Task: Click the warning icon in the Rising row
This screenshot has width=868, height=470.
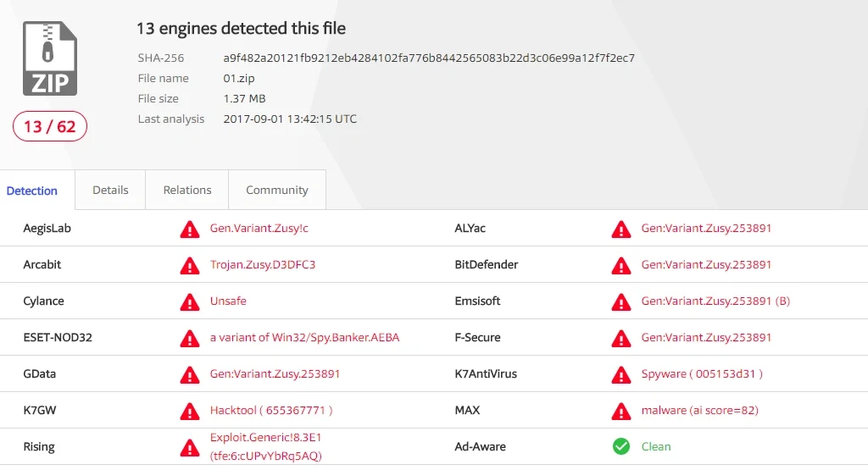Action: click(190, 448)
